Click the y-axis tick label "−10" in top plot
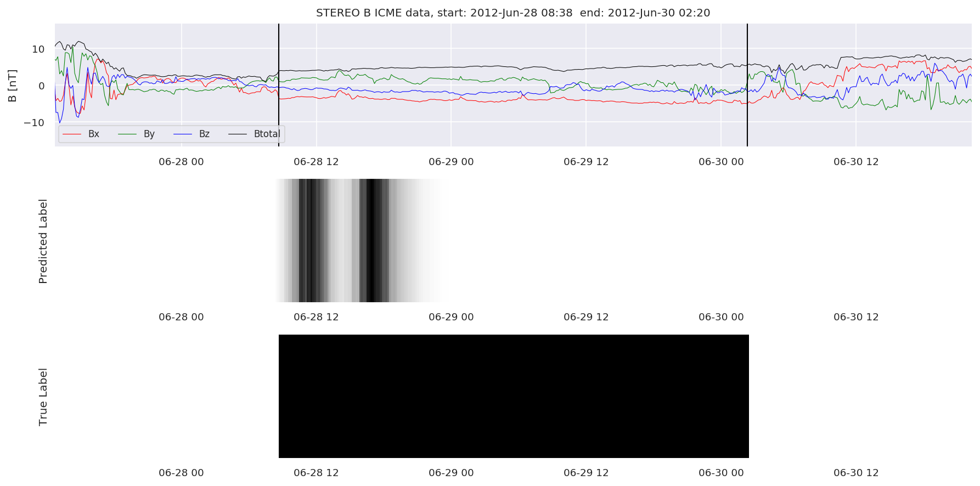980x486 pixels. coord(34,123)
